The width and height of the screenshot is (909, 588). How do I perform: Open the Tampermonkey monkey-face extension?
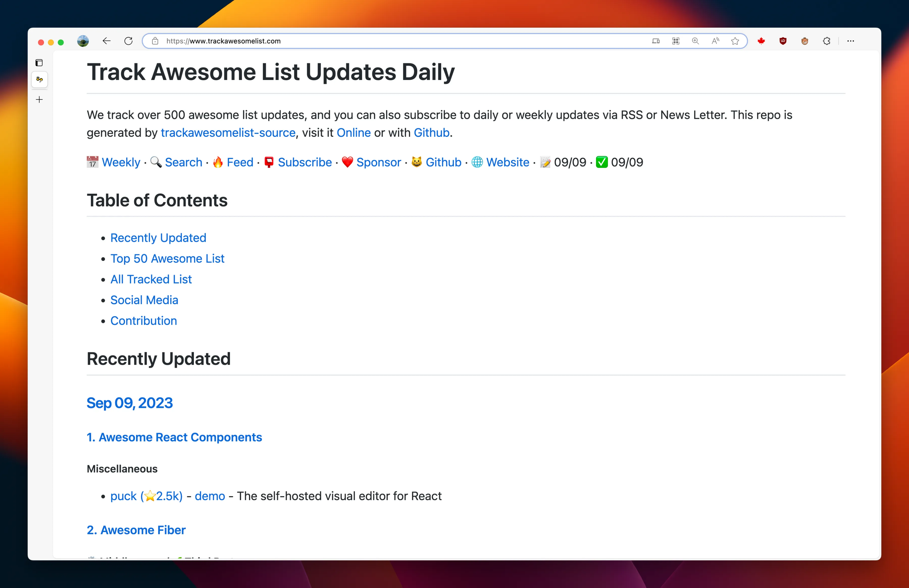[804, 41]
